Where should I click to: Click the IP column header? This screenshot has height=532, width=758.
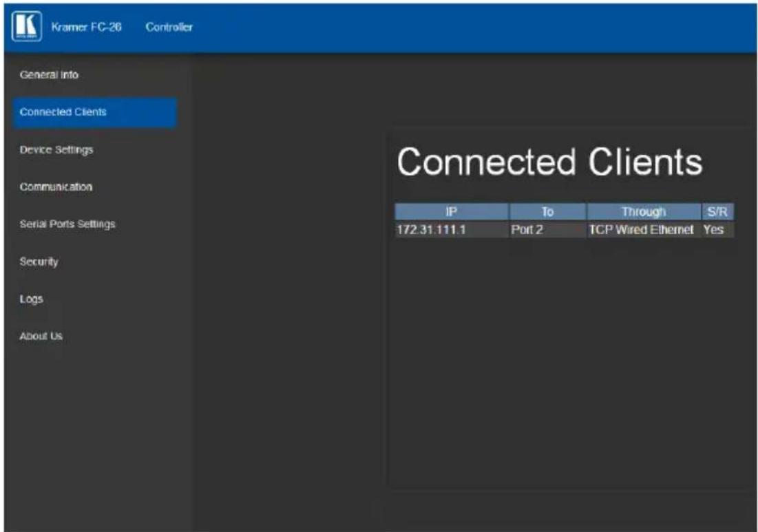(x=452, y=212)
